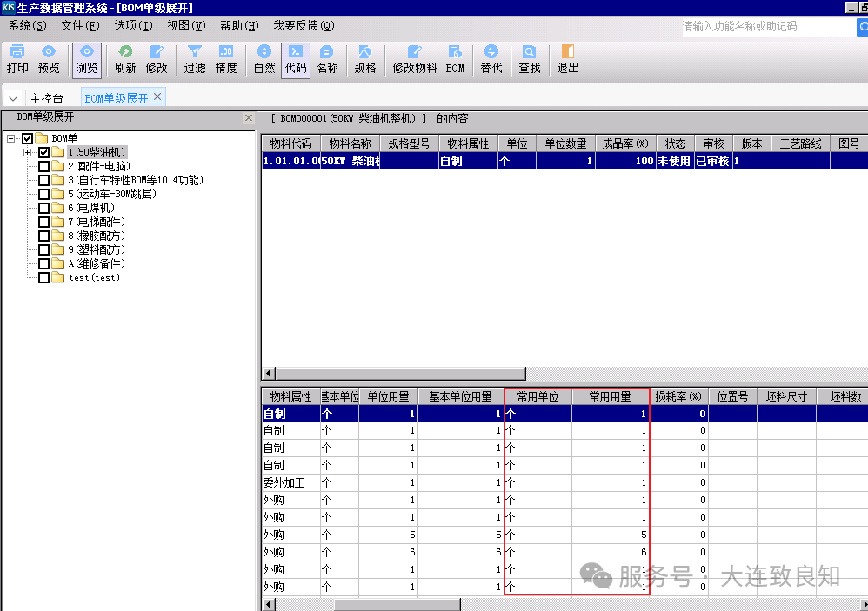Click the 退出 (Exit) toolbar icon

pos(568,59)
